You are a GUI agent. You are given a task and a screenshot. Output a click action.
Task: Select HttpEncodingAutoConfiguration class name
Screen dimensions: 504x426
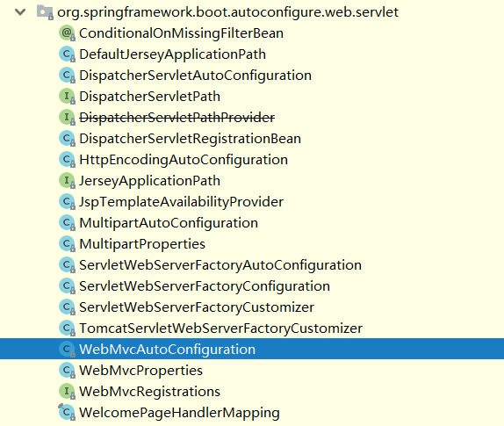click(x=184, y=160)
